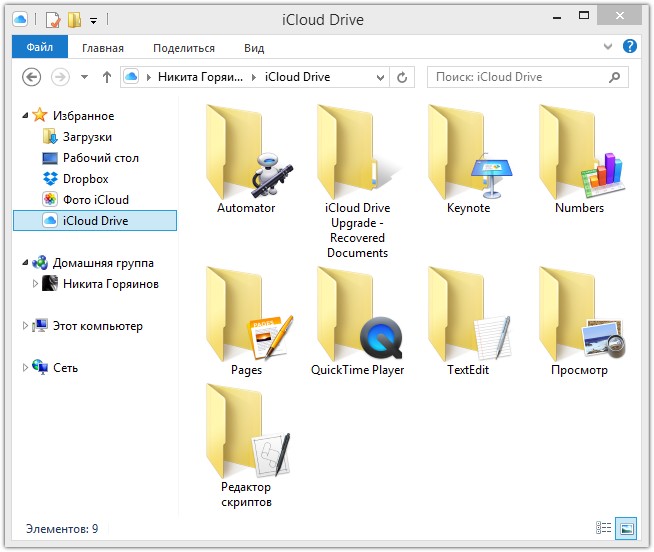654x552 pixels.
Task: Minimize the iCloud Drive window
Action: pyautogui.click(x=557, y=18)
